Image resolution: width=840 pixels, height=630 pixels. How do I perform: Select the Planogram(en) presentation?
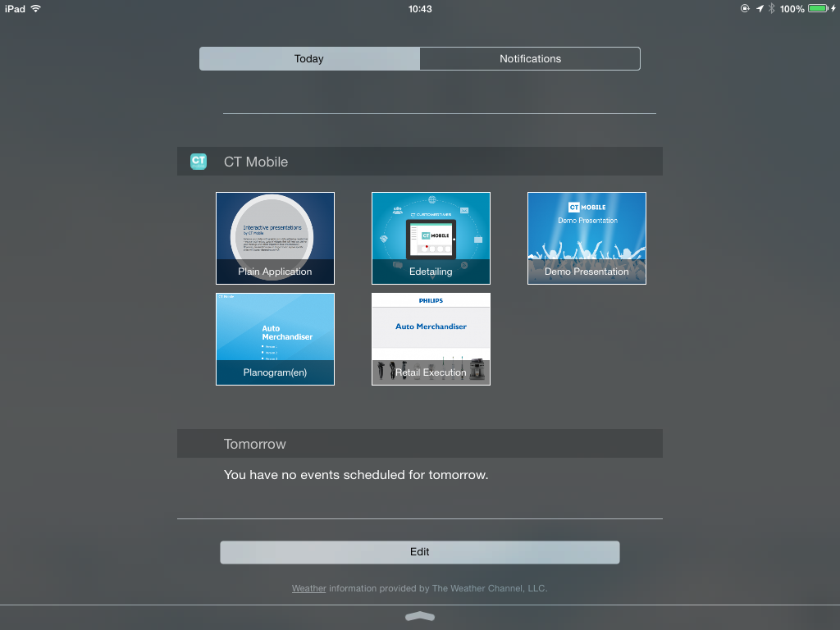[275, 339]
